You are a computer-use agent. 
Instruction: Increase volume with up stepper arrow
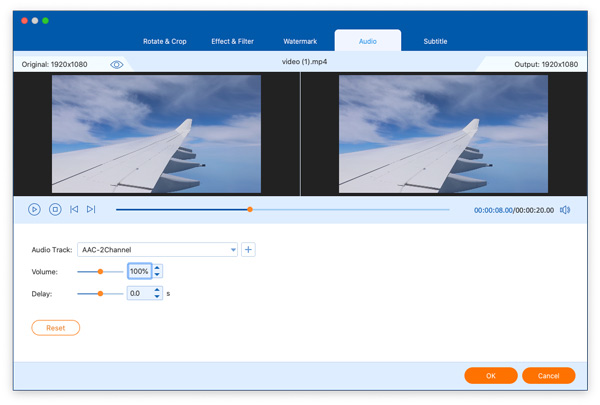[x=157, y=268]
